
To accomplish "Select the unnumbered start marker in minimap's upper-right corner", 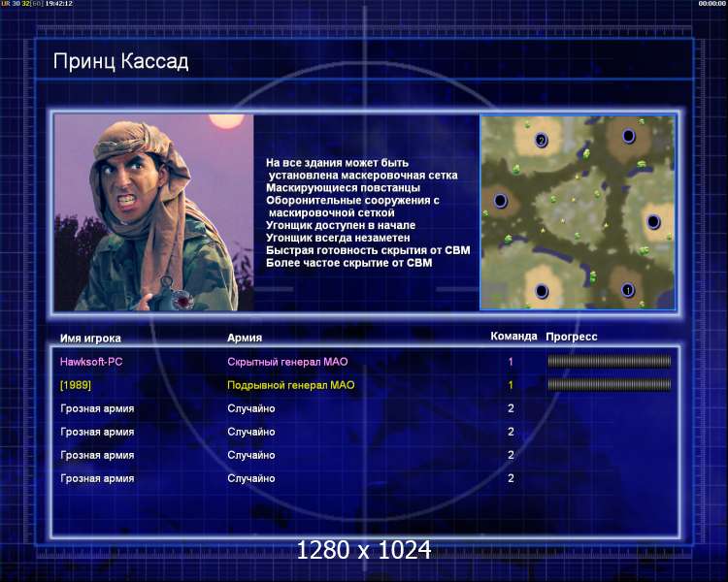I will (629, 137).
